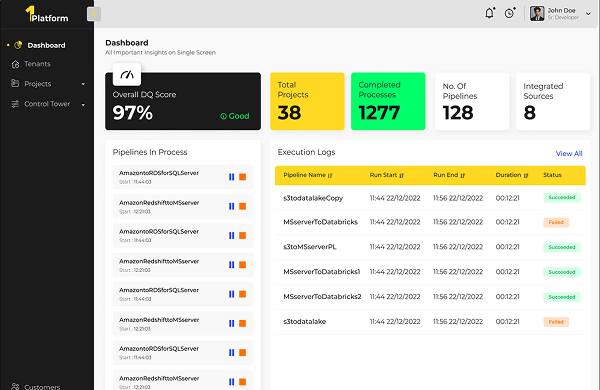Sort by Pipeline Name column icon

(x=330, y=175)
